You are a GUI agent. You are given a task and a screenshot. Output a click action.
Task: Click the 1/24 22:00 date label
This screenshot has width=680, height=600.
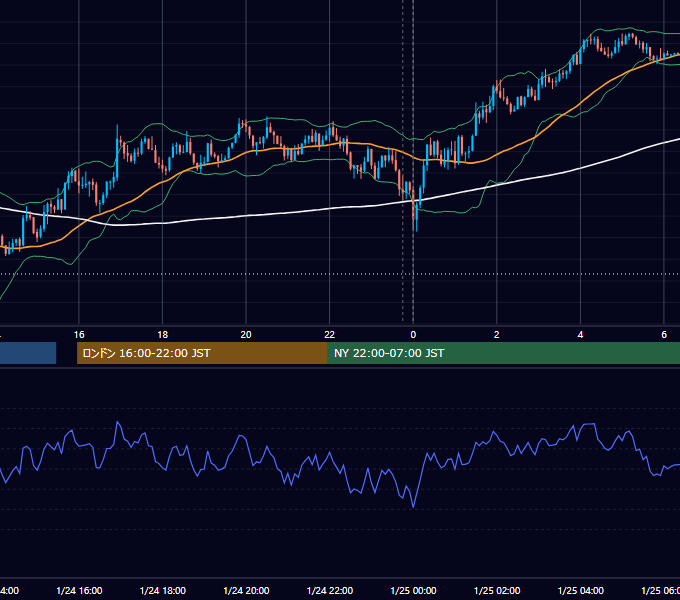330,591
